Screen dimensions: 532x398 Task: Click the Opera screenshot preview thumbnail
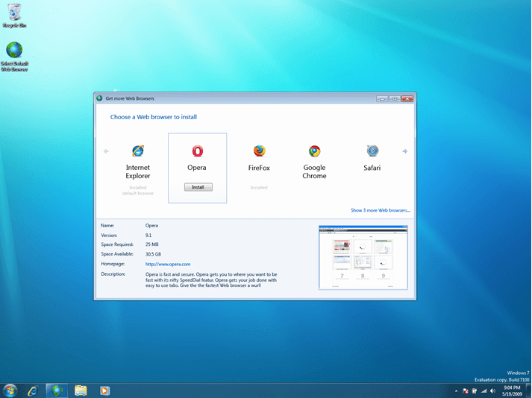pyautogui.click(x=363, y=257)
